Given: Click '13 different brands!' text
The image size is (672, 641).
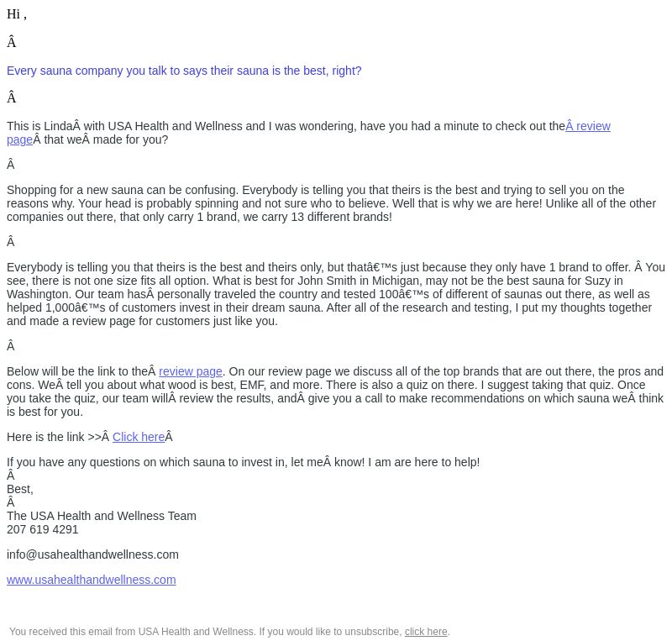Looking at the screenshot, I should (x=342, y=217).
